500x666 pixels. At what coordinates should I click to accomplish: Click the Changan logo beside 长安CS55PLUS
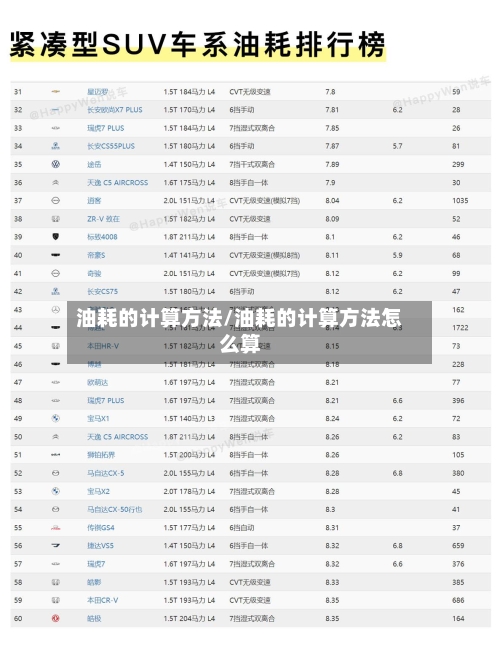[56, 146]
